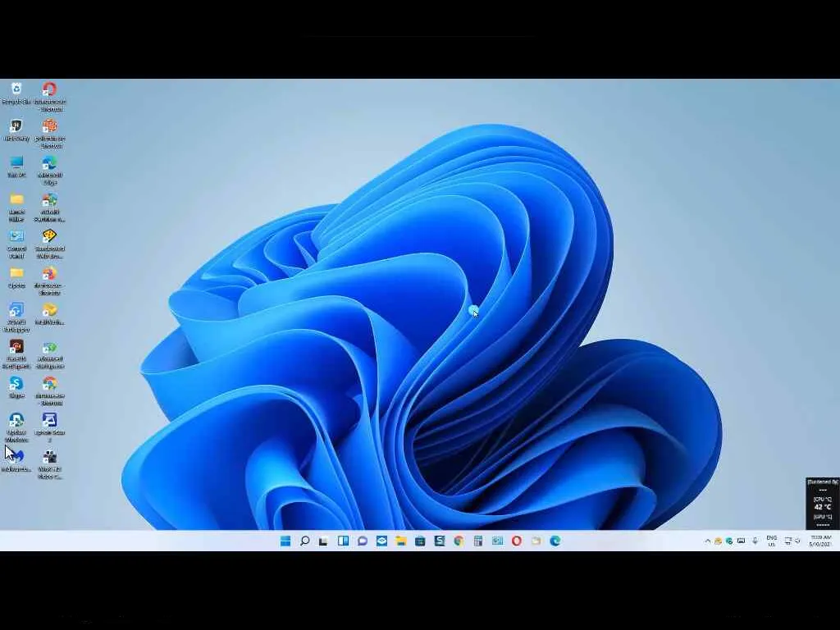Select the video camera desktop shortcut
The width and height of the screenshot is (840, 630).
49,464
